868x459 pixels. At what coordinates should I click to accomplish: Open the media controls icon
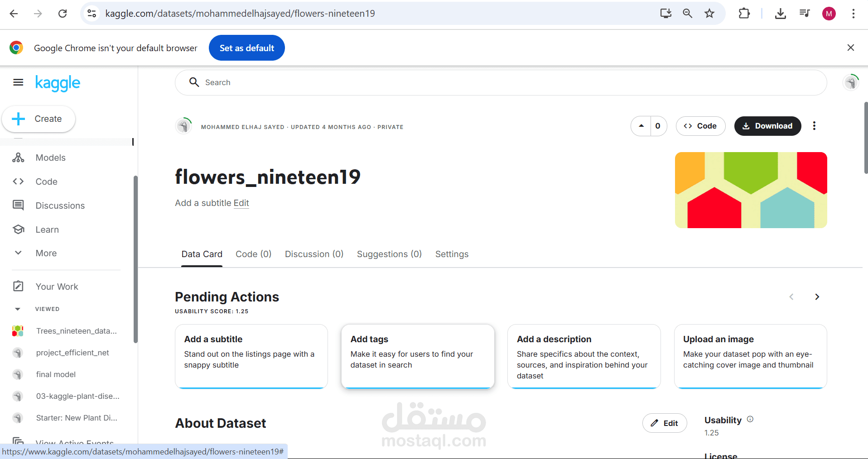(805, 14)
